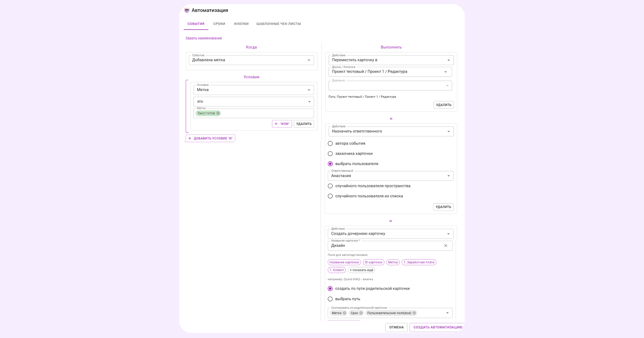
Task: Remove 'Метки' chip from copy list
Action: (345, 313)
